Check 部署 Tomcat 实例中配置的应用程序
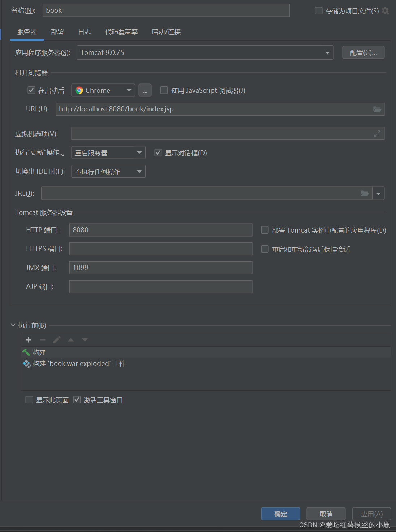This screenshot has width=396, height=532. tap(265, 230)
